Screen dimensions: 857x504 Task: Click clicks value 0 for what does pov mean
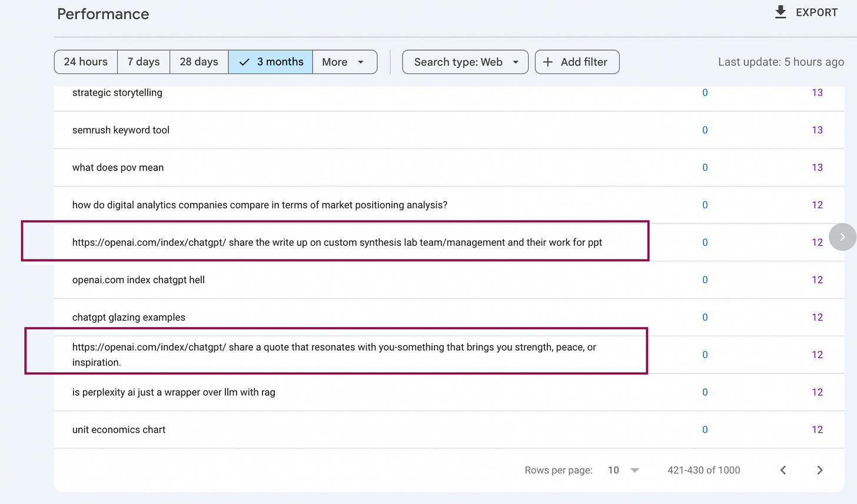[x=705, y=168]
